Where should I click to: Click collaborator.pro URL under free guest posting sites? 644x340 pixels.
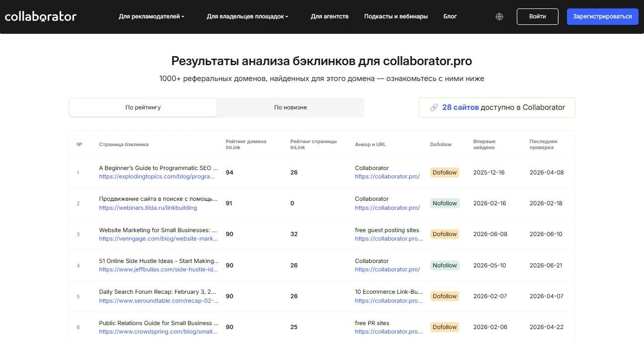[389, 239]
